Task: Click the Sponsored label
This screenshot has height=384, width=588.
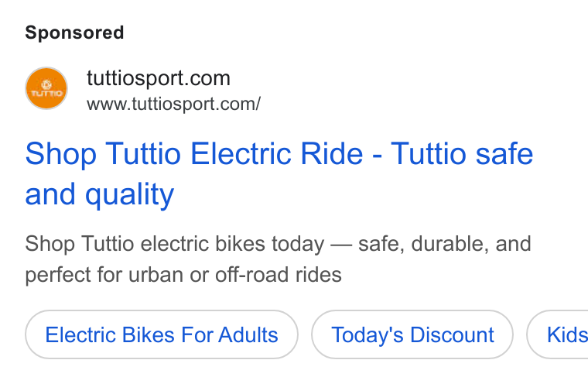Action: [74, 33]
